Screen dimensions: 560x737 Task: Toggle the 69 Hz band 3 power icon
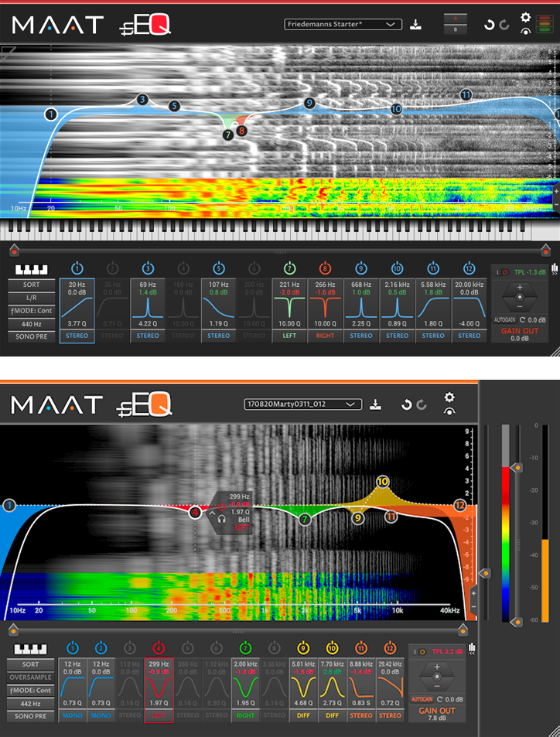(148, 268)
